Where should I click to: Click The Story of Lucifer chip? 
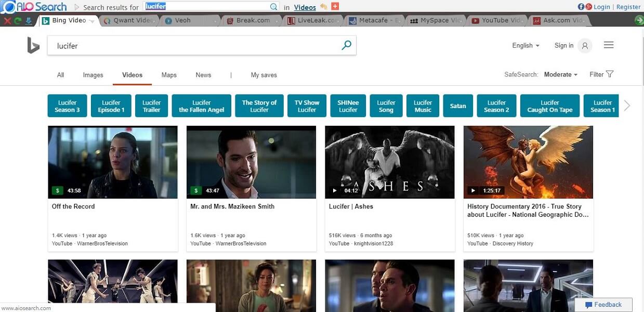pos(259,106)
